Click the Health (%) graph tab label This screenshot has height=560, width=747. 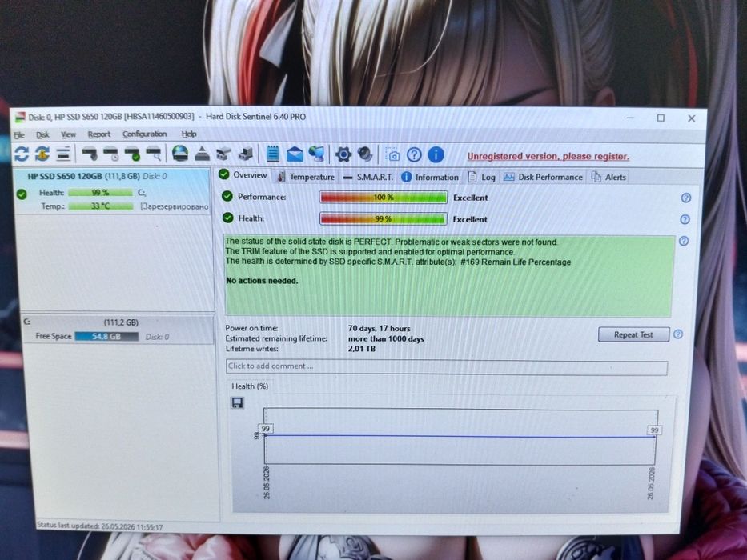(250, 386)
